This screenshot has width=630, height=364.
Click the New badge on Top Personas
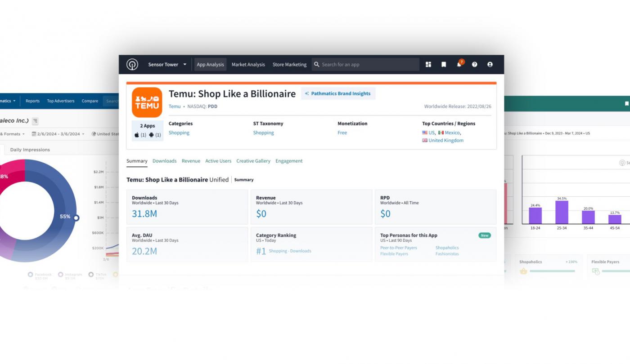(x=485, y=235)
